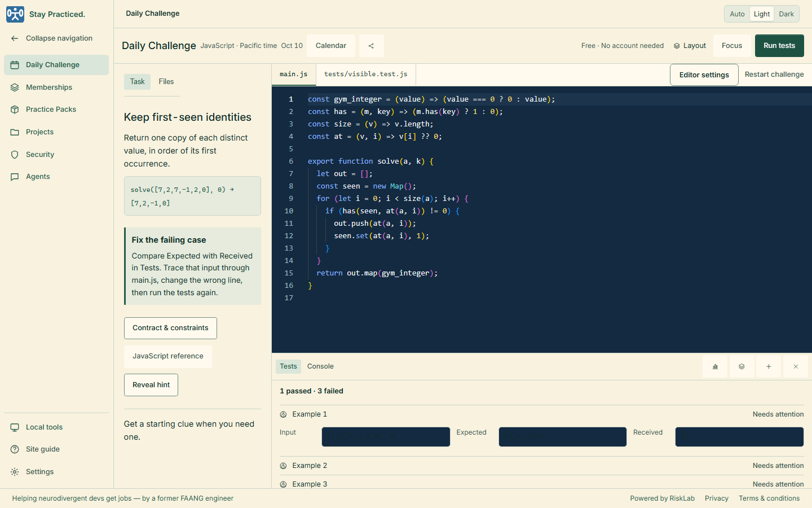
Task: Switch to the Console tab
Action: 320,366
